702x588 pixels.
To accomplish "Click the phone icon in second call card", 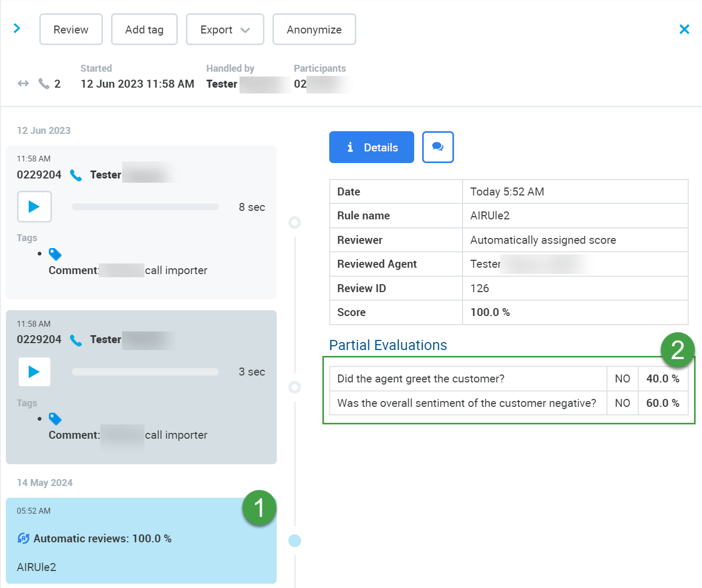I will tap(76, 340).
